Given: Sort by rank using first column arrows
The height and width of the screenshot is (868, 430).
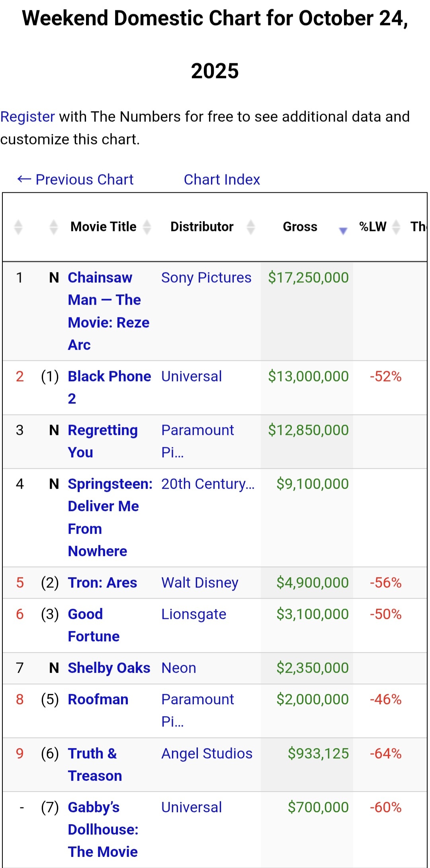Looking at the screenshot, I should (18, 227).
